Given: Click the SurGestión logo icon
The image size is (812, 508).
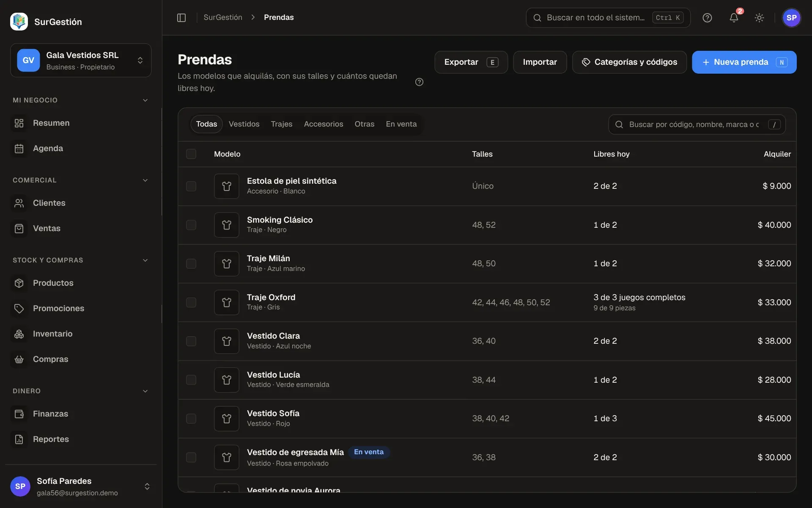Looking at the screenshot, I should [19, 22].
